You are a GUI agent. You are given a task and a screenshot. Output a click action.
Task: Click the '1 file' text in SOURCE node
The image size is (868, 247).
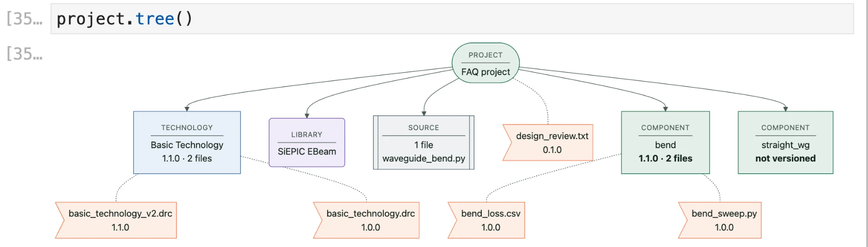point(424,145)
